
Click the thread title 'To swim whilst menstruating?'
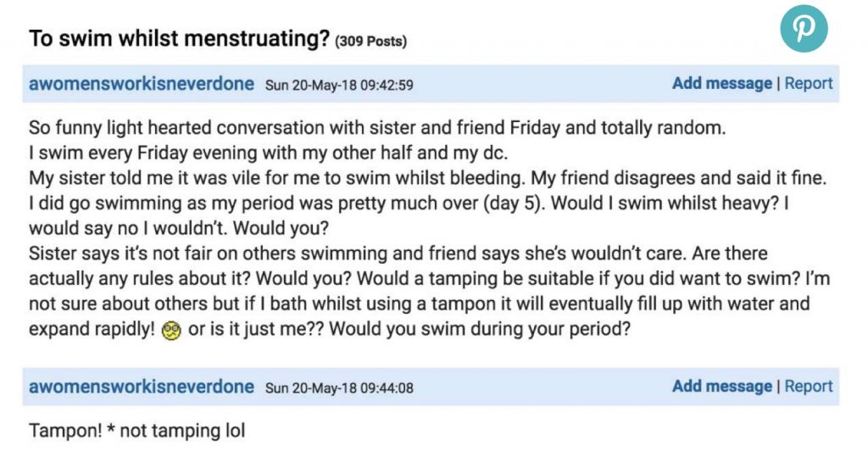click(180, 39)
